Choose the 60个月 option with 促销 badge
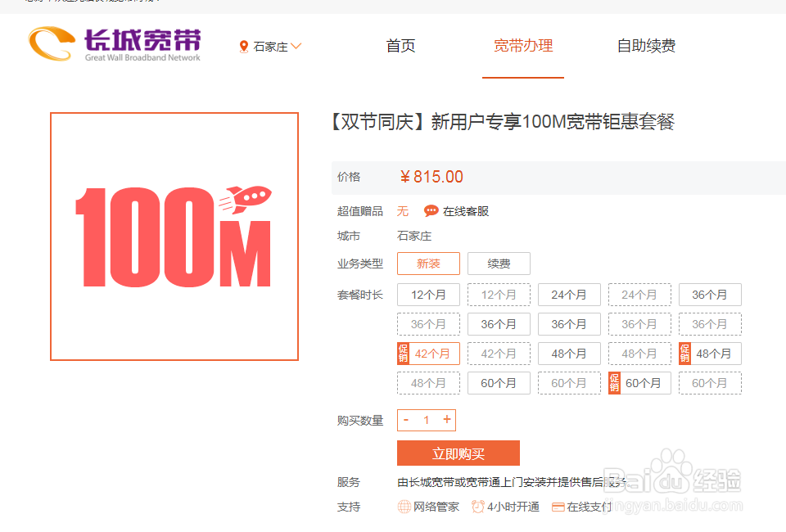786x532 pixels. point(639,383)
